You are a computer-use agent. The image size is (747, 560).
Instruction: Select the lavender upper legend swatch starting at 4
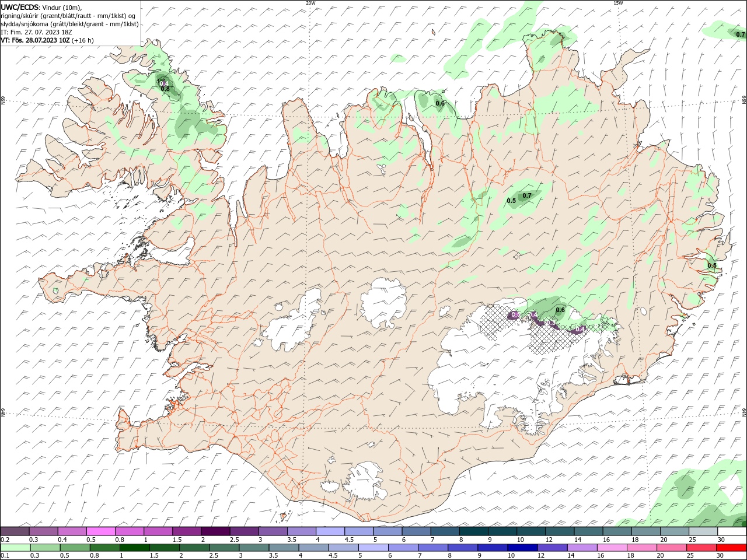pyautogui.click(x=330, y=531)
